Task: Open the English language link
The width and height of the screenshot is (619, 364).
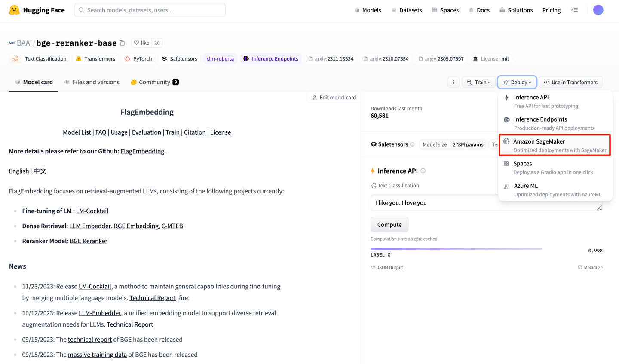Action: point(19,171)
